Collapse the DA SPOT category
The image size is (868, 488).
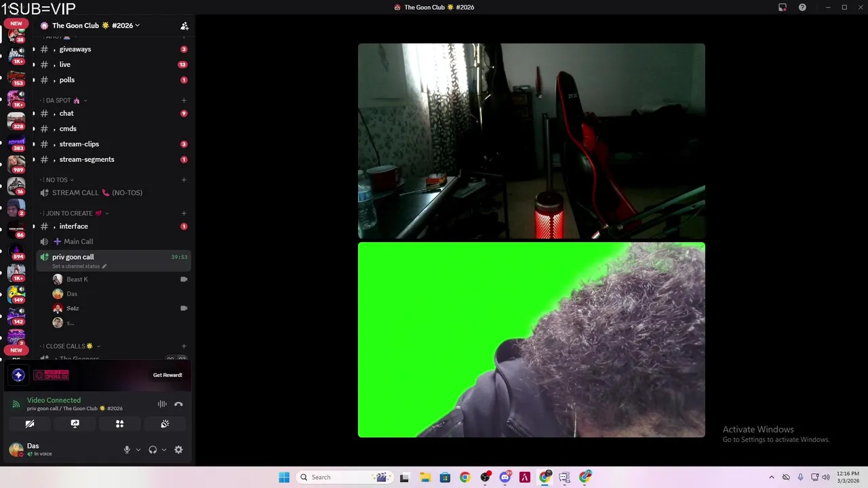coord(64,100)
